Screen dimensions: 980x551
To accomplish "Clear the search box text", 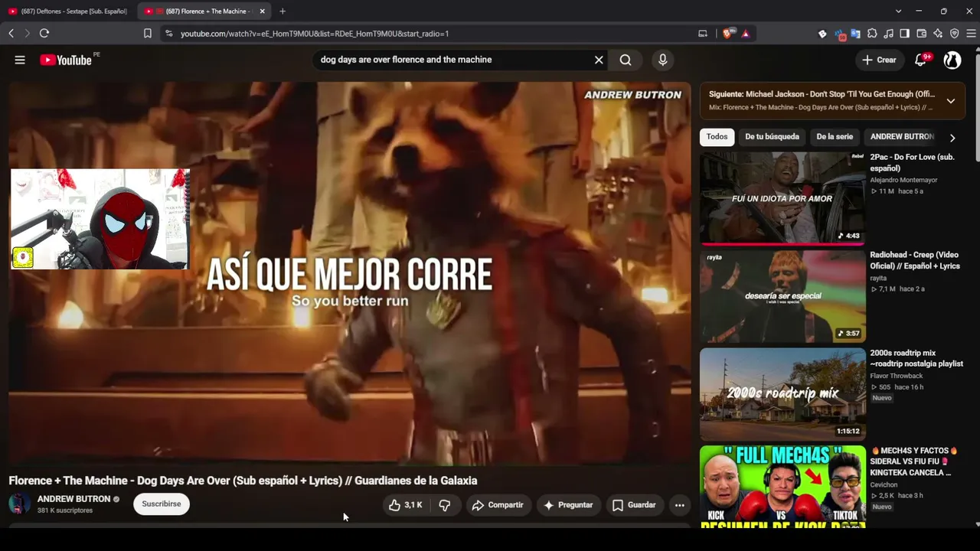I will [599, 60].
